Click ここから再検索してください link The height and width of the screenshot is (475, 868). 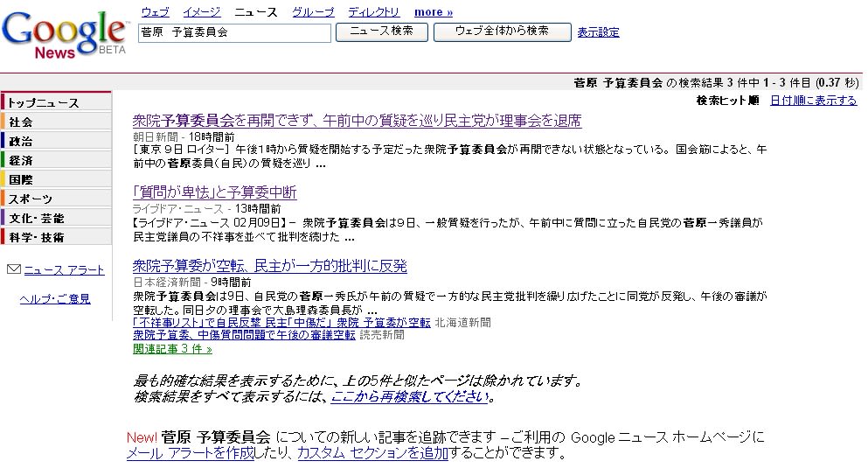click(x=410, y=397)
